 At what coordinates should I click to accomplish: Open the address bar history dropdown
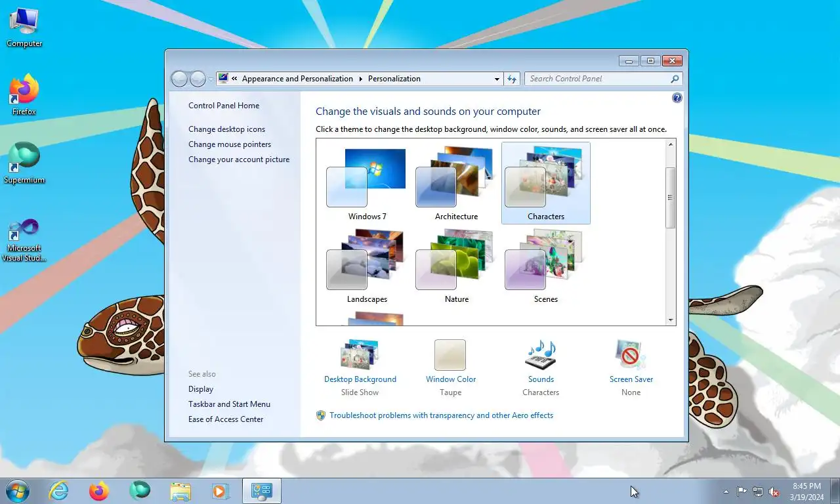[497, 79]
